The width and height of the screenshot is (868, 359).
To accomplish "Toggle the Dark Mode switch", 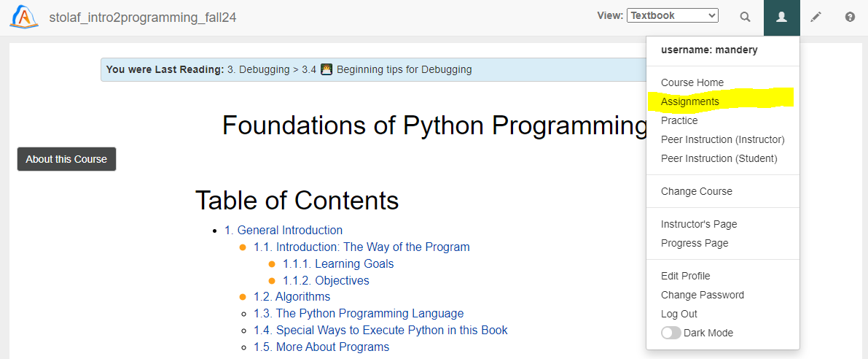I will coord(671,333).
